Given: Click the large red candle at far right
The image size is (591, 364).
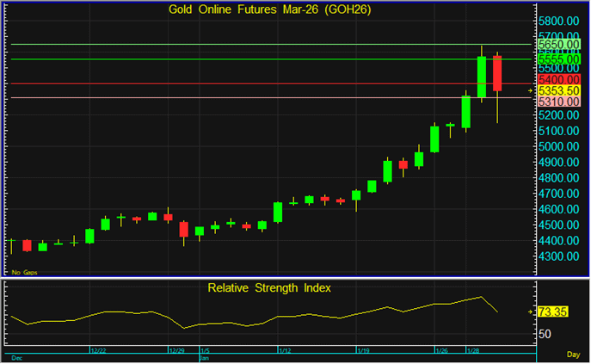Looking at the screenshot, I should coord(497,74).
